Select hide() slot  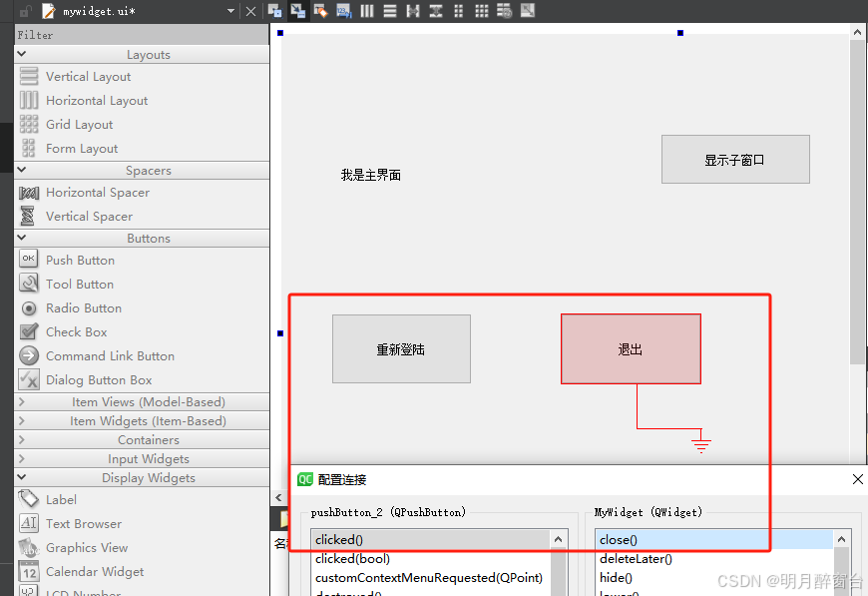coord(714,577)
